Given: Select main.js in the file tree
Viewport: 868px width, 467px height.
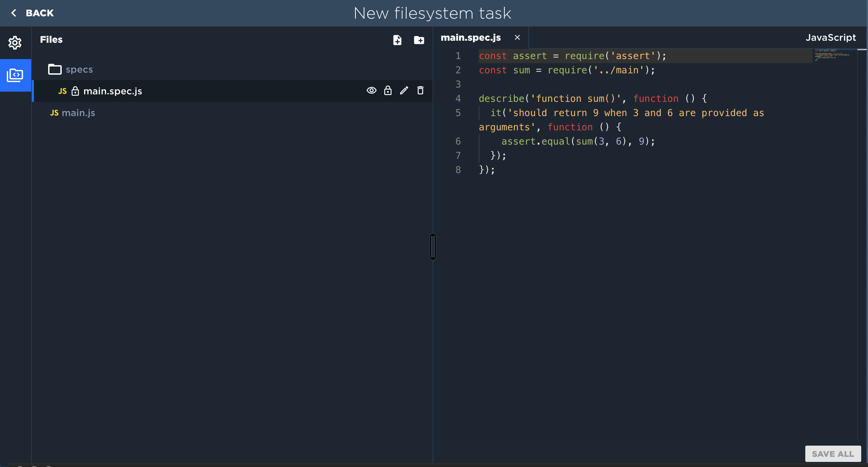Looking at the screenshot, I should pos(78,113).
